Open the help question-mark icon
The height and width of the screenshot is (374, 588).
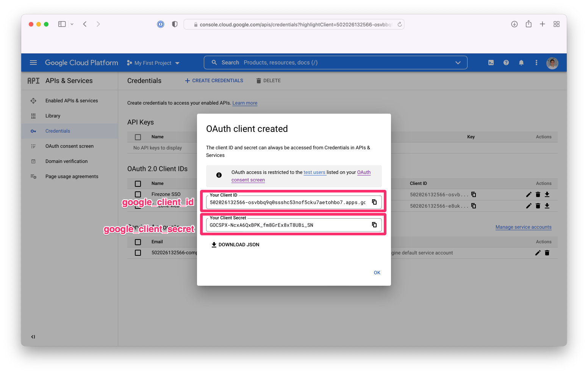pyautogui.click(x=506, y=63)
